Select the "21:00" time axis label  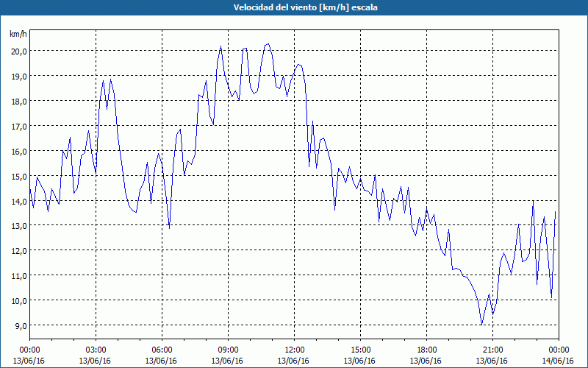[492, 350]
